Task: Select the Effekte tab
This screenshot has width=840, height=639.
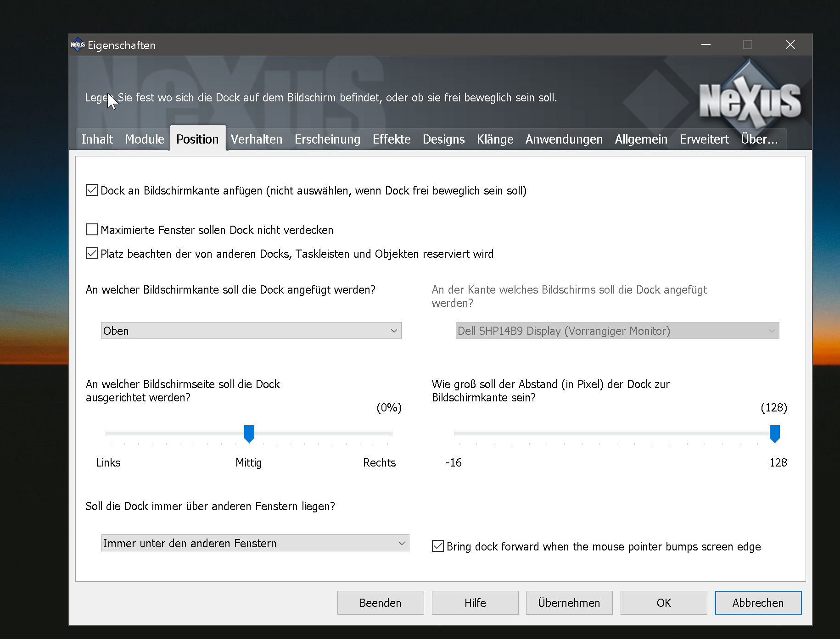Action: [391, 139]
